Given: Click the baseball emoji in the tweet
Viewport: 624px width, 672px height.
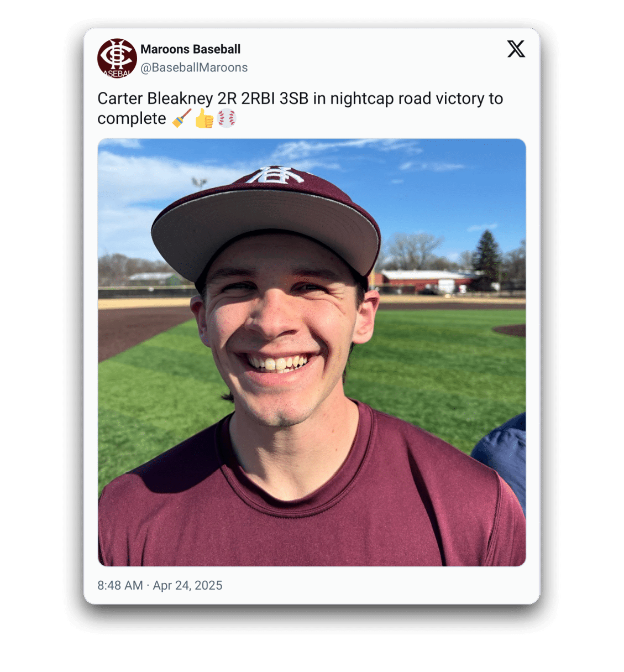Looking at the screenshot, I should [227, 118].
